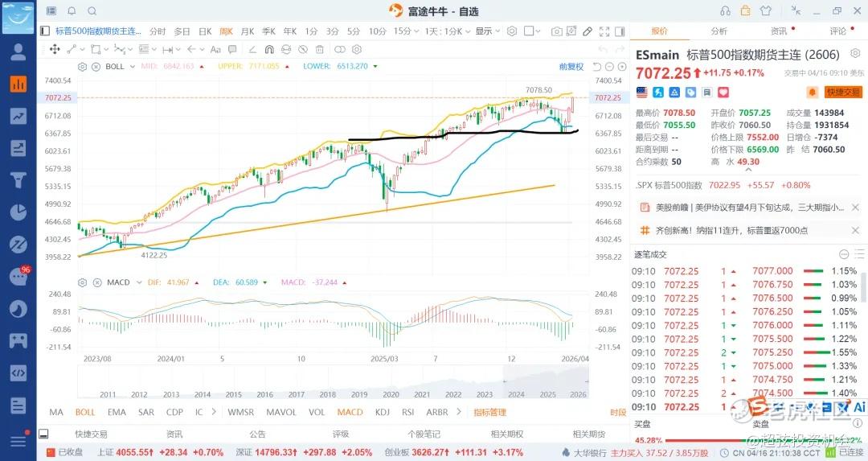Open the 显示 display dropdown
The height and width of the screenshot is (461, 868).
(x=487, y=31)
